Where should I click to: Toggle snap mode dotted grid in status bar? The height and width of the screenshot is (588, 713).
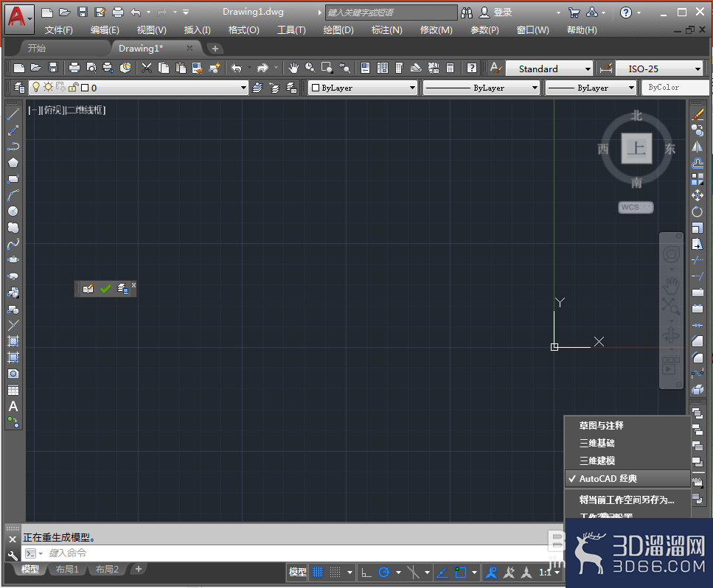pyautogui.click(x=335, y=572)
